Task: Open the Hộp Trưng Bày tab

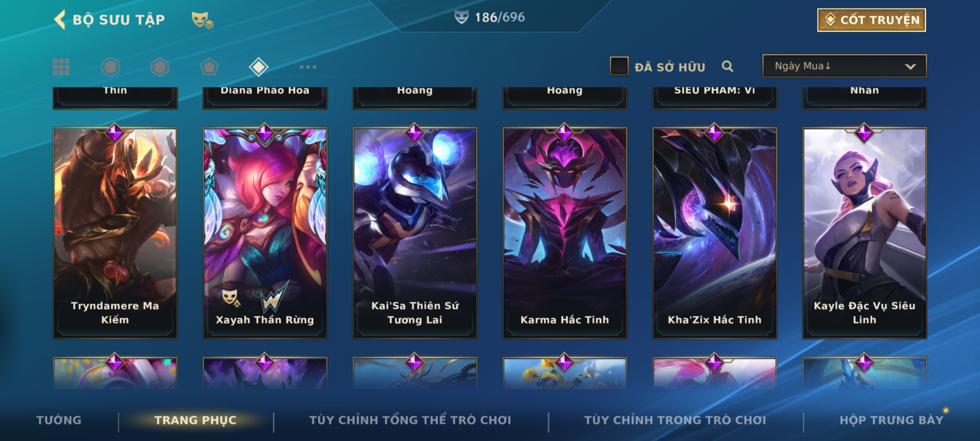Action: [891, 420]
